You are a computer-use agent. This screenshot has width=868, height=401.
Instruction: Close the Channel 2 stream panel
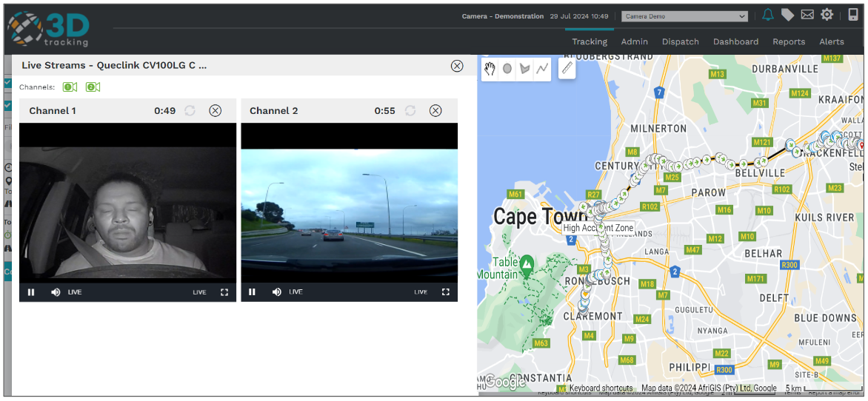click(435, 111)
